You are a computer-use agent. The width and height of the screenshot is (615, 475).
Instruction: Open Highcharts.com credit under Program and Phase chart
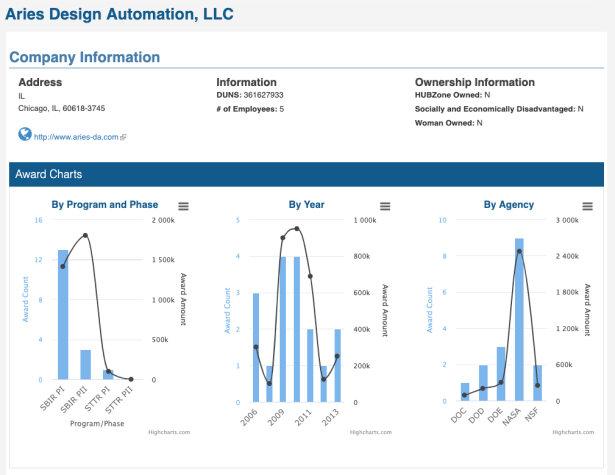click(168, 433)
